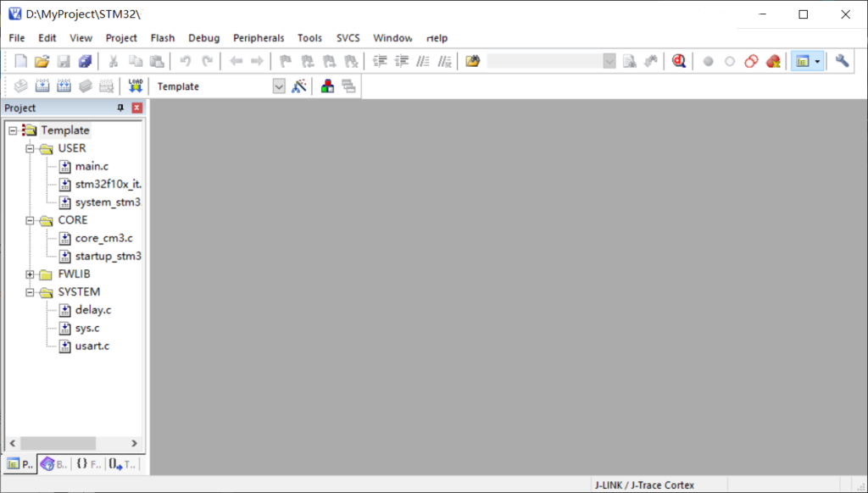Screen dimensions: 868x493
Task: Open the Tools menu
Action: click(309, 37)
